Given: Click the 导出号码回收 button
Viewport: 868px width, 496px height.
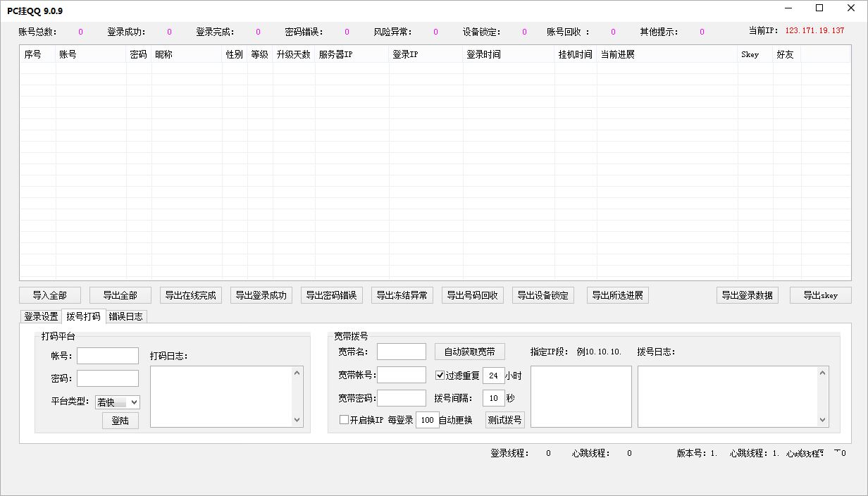Looking at the screenshot, I should (x=473, y=295).
